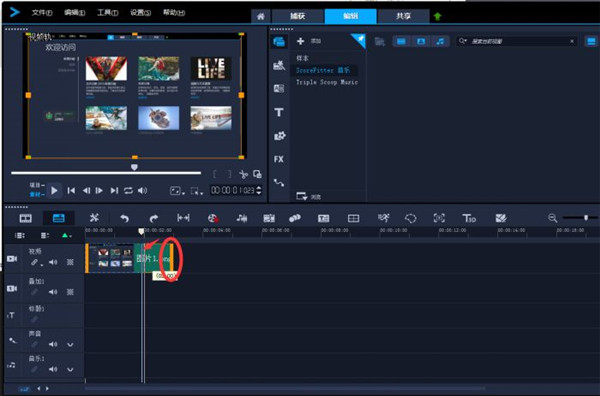Open the preview size dropdown
The image size is (600, 396).
(x=177, y=191)
